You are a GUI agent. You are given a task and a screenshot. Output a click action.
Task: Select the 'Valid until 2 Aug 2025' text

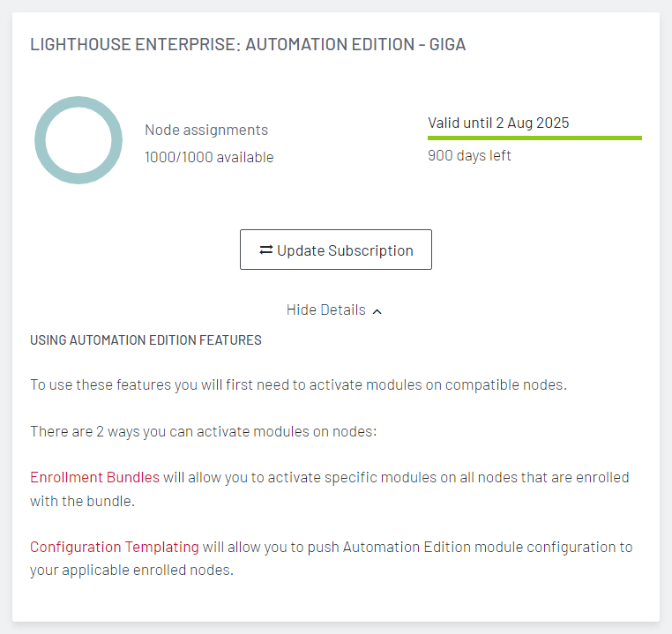(498, 123)
